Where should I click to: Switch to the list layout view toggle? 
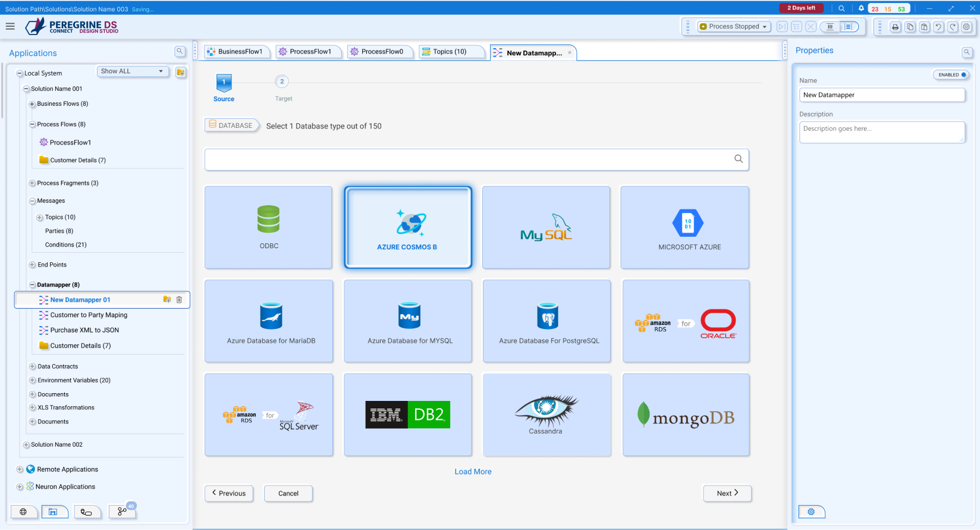click(x=849, y=27)
